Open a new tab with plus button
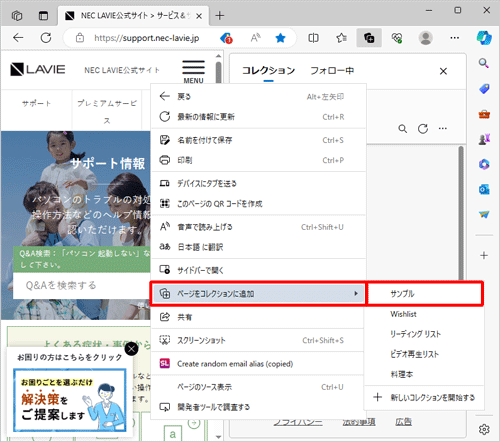 (220, 15)
